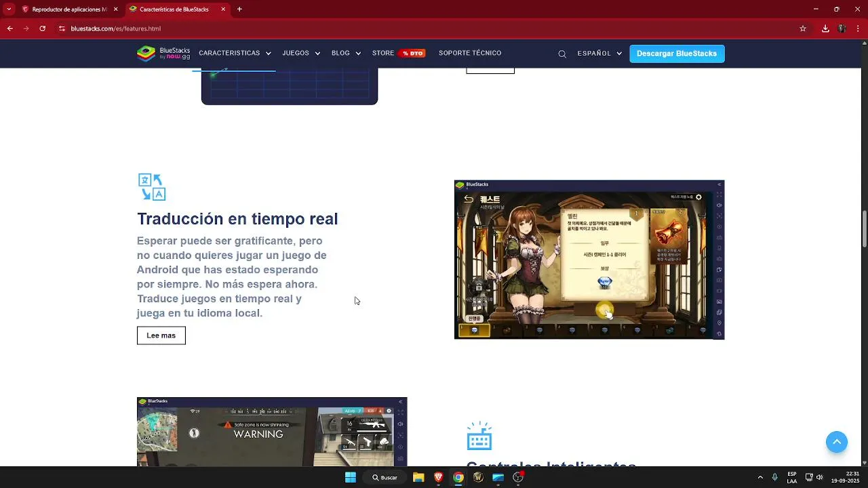
Task: Click Lee mas under Traducción en tiempo real
Action: coord(161,335)
